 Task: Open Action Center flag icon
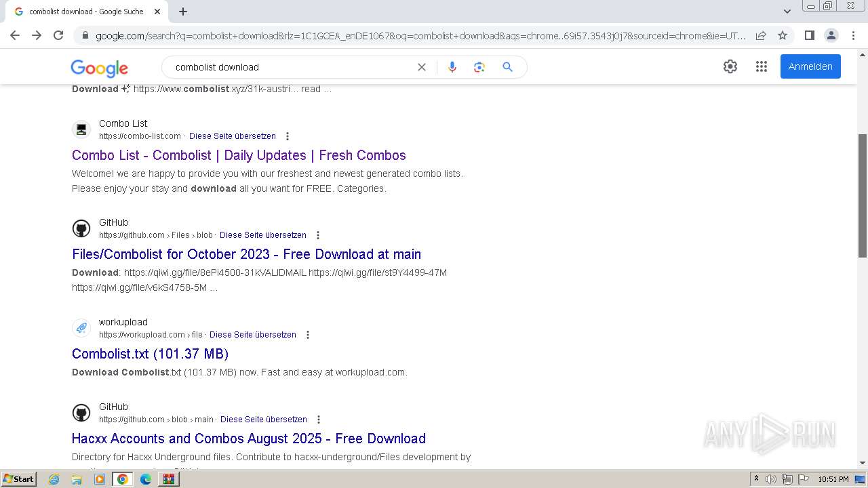click(804, 479)
